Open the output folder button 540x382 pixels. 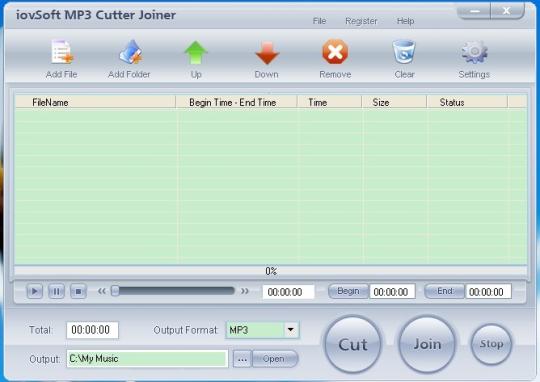click(275, 359)
